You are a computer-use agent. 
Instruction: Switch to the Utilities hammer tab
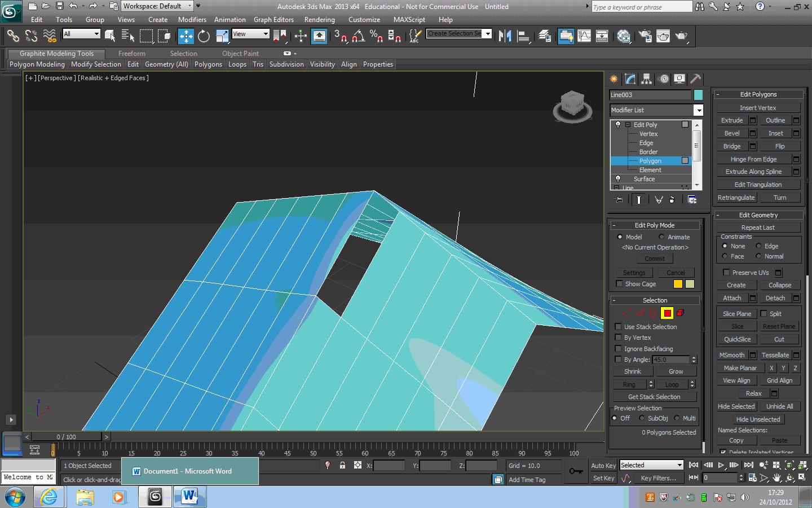coord(696,79)
